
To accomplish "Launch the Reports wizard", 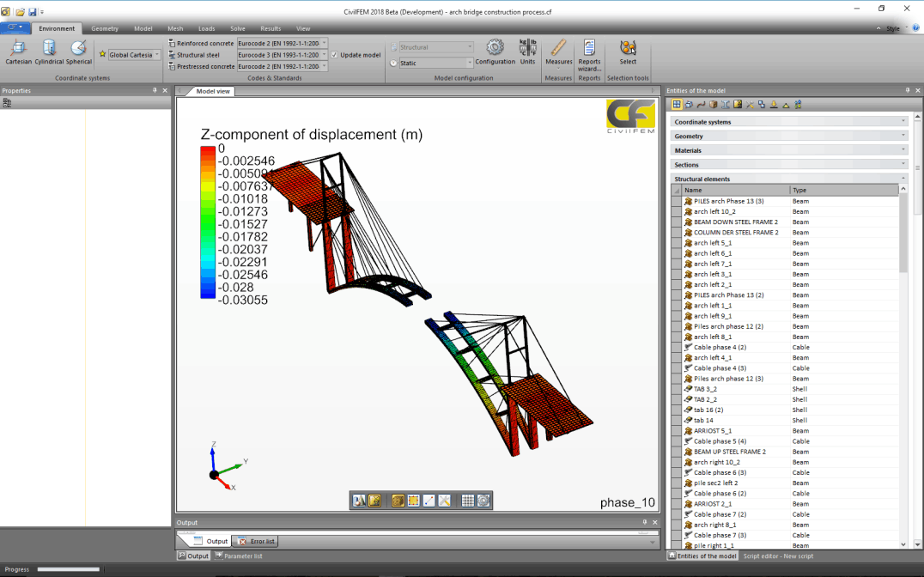I will tap(589, 53).
